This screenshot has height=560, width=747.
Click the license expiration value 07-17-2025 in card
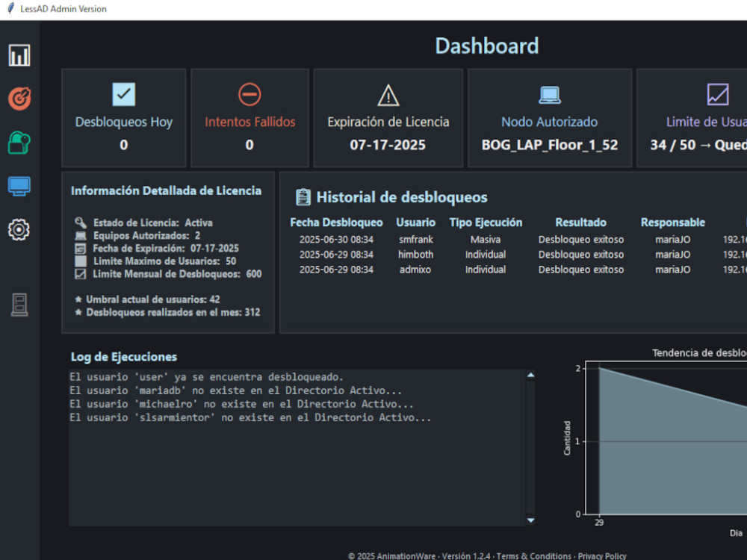point(388,145)
